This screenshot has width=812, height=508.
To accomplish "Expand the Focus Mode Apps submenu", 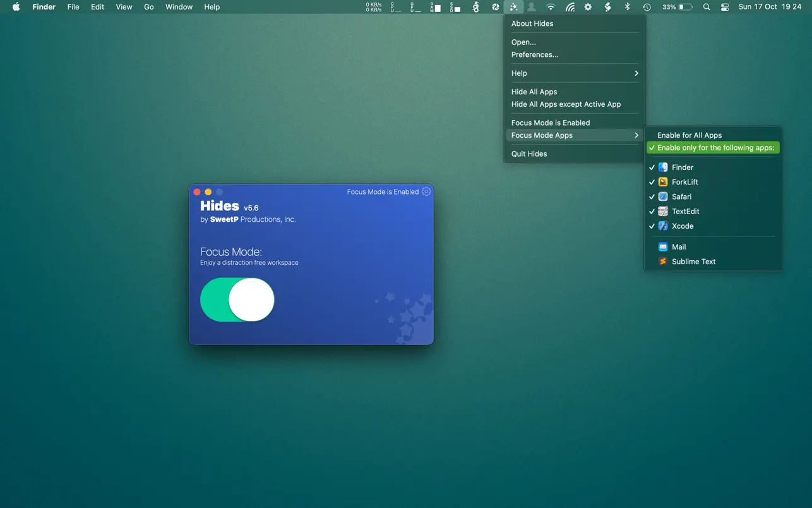I will point(574,135).
